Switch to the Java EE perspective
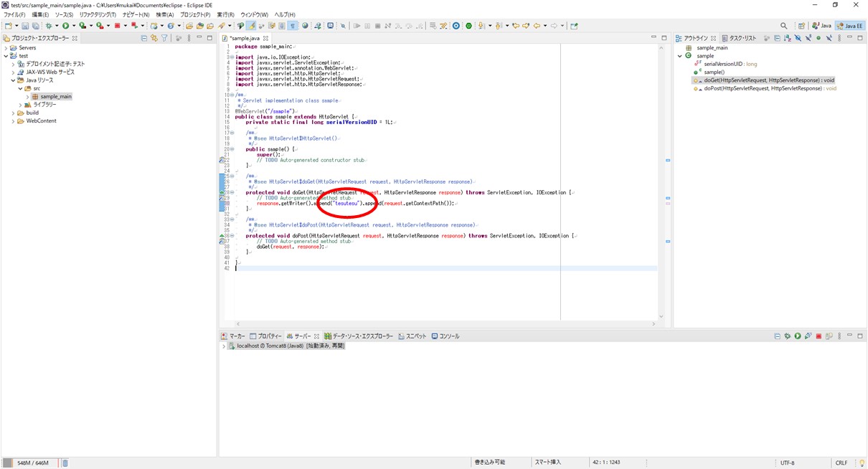Viewport: 868px width, 469px height. tap(849, 26)
